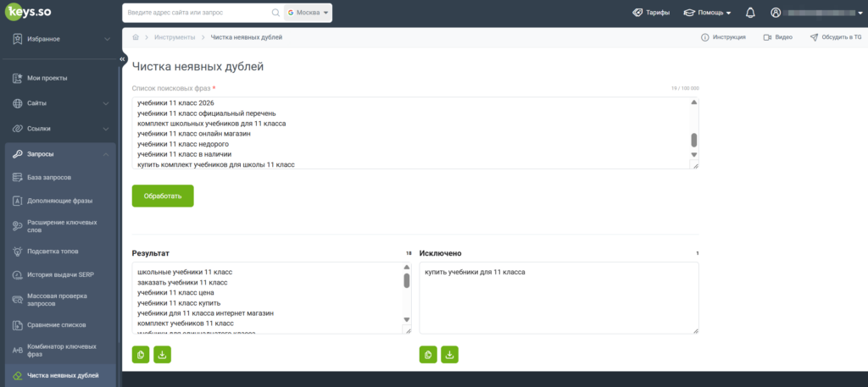Image resolution: width=868 pixels, height=387 pixels.
Task: Open the Видео tutorial link
Action: click(778, 37)
